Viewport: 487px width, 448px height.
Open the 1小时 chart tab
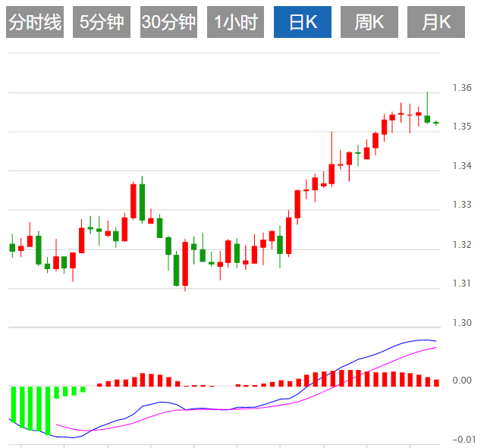pos(235,22)
